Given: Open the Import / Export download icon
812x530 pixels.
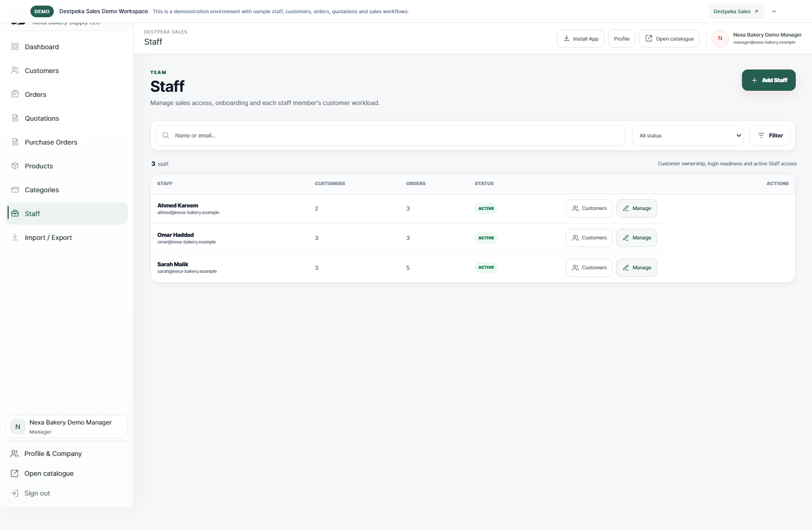Looking at the screenshot, I should (15, 237).
